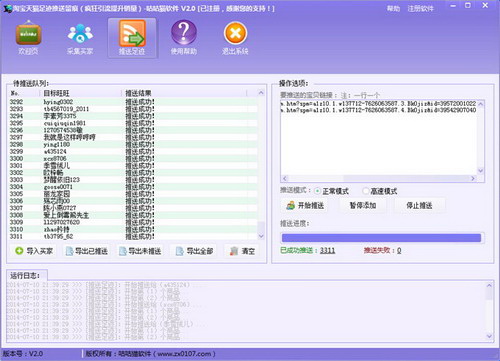Maximize the application window
The height and width of the screenshot is (361, 500).
[468, 6]
